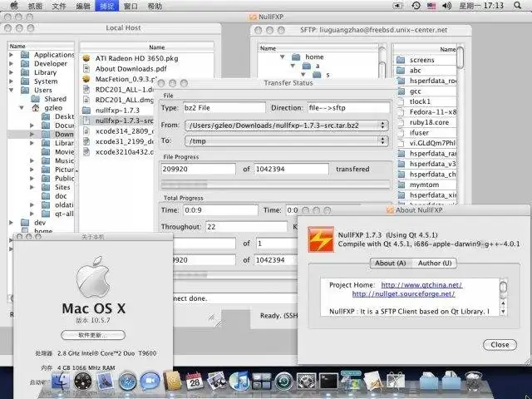Click Close in About NullFXP dialog
The height and width of the screenshot is (399, 532).
tap(500, 345)
